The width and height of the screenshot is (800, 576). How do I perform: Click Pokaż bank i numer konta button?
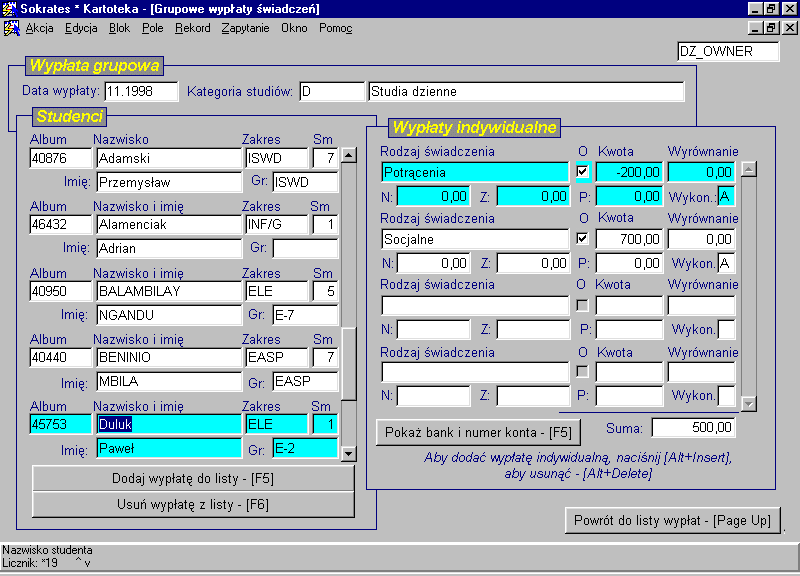pos(478,433)
